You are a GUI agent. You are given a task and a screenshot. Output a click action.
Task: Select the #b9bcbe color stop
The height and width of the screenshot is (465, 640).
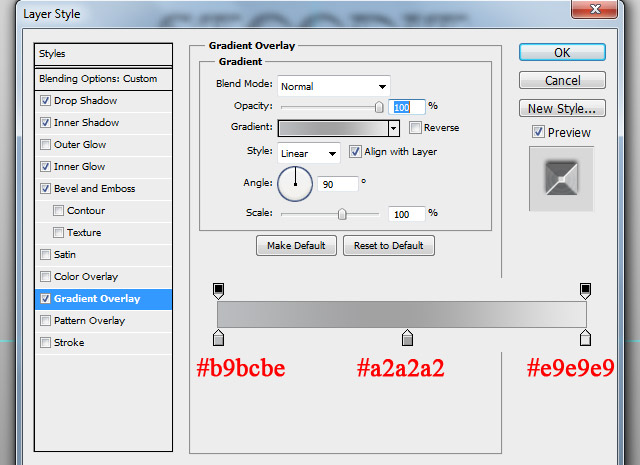pos(218,338)
